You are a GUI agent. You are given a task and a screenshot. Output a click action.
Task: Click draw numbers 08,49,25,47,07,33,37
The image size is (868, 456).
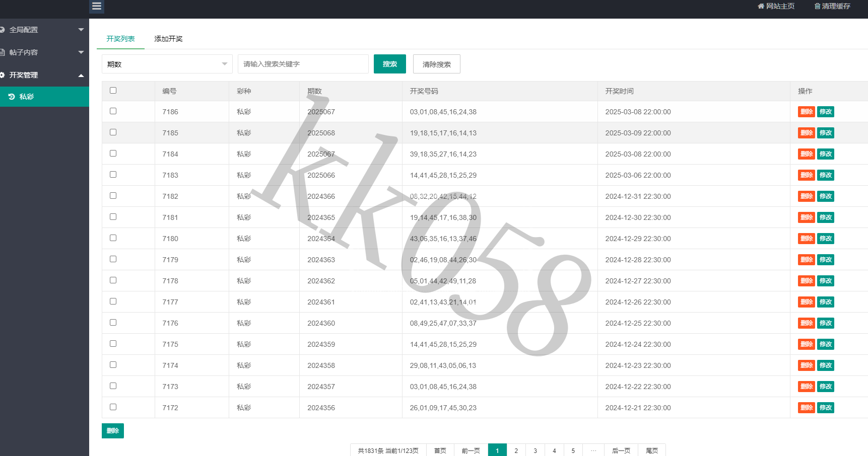point(443,323)
